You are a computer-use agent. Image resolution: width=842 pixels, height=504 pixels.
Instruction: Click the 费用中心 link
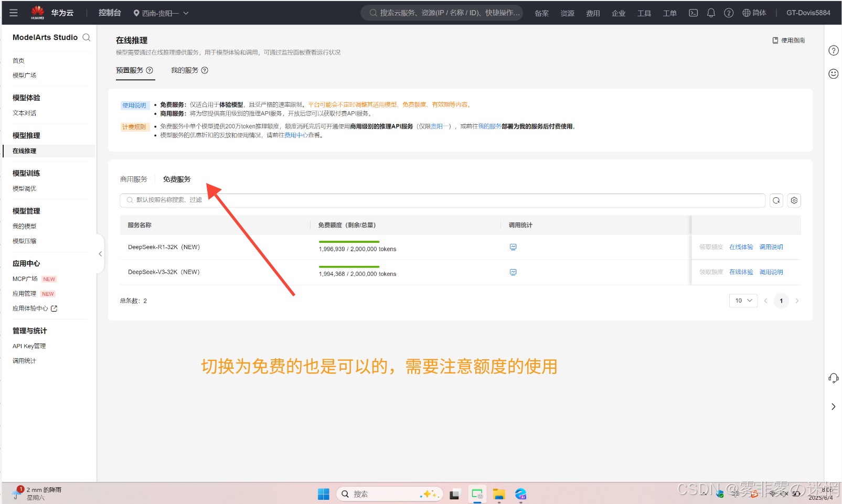click(x=296, y=135)
